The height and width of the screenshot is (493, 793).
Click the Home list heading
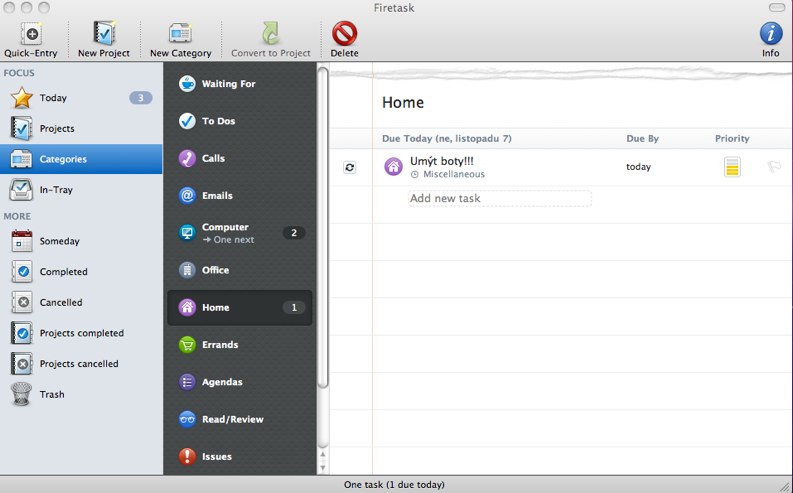(x=403, y=102)
